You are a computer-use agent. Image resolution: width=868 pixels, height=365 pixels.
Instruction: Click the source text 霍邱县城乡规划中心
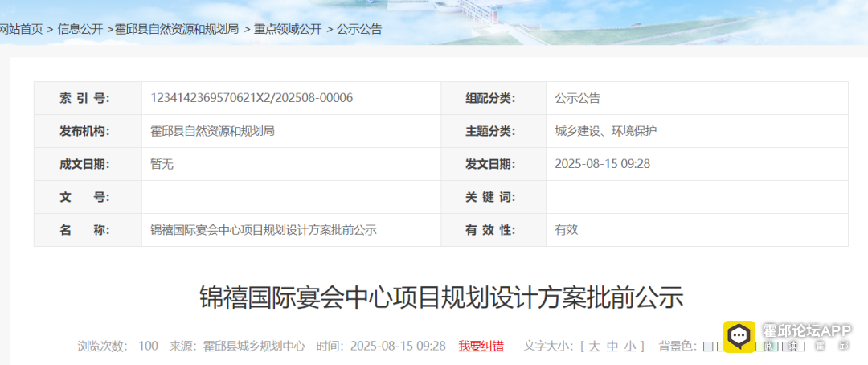pos(254,346)
